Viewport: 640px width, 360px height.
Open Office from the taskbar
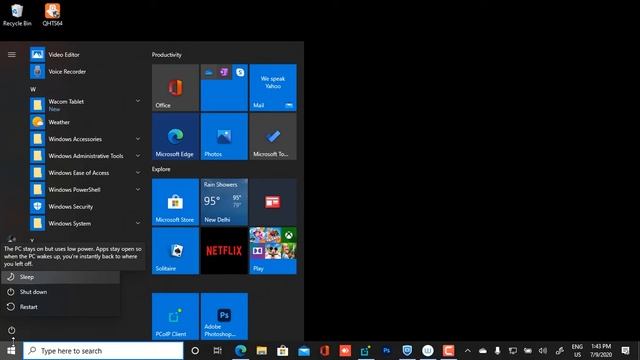pos(324,351)
